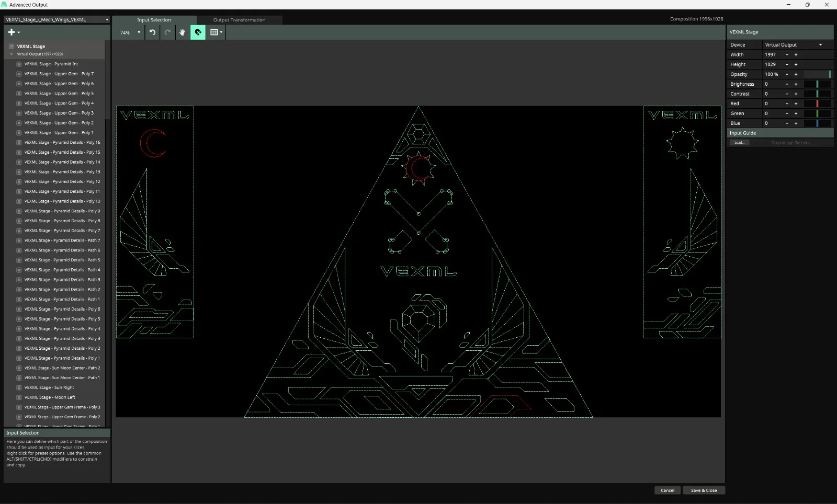
Task: Toggle the Pyramid Int slice icon
Action: [x=19, y=64]
